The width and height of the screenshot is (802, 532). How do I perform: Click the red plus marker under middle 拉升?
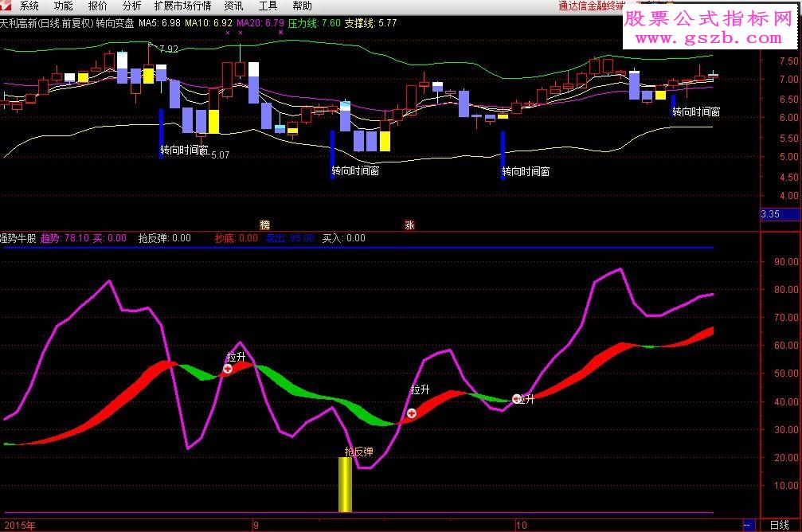coord(412,413)
